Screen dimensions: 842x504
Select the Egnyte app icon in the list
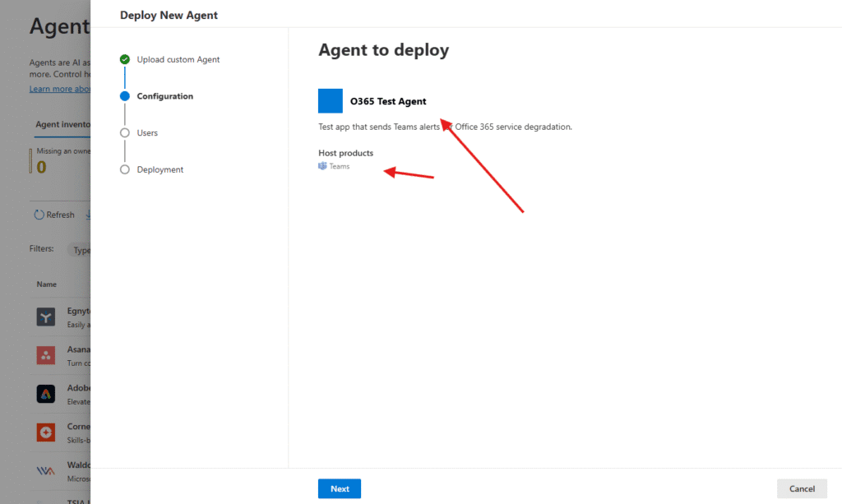pyautogui.click(x=46, y=317)
